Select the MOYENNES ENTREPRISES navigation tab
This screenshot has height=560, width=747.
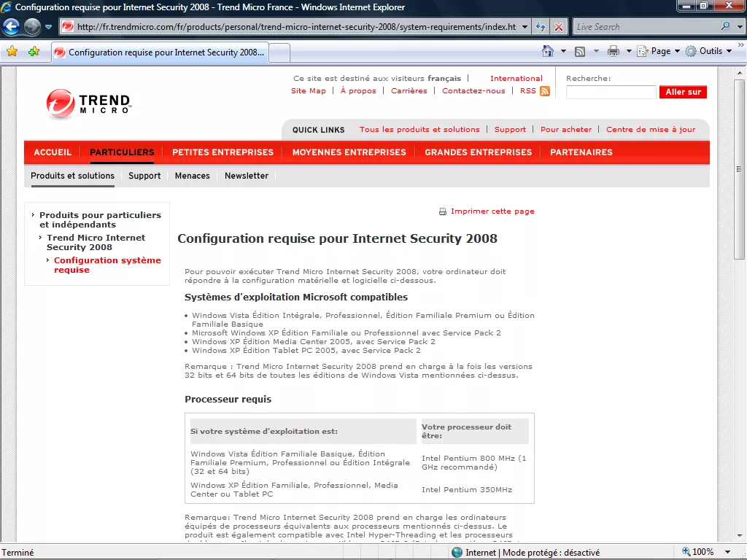(x=349, y=152)
